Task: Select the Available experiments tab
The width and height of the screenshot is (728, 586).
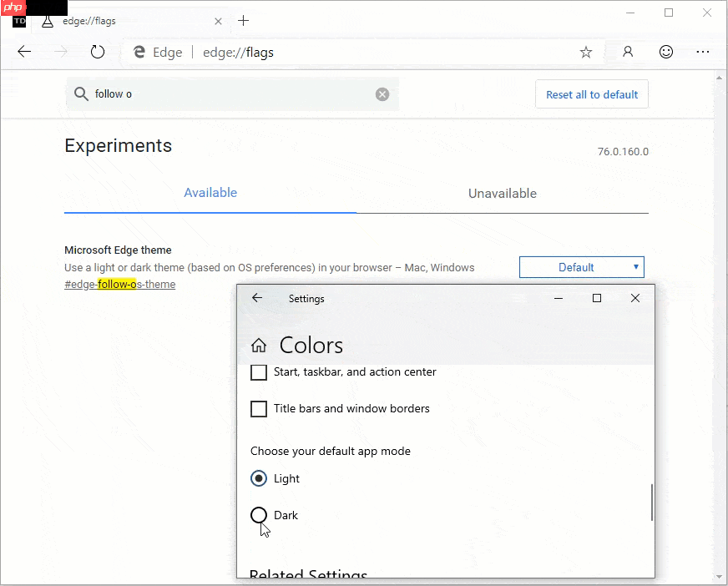Action: coord(210,193)
